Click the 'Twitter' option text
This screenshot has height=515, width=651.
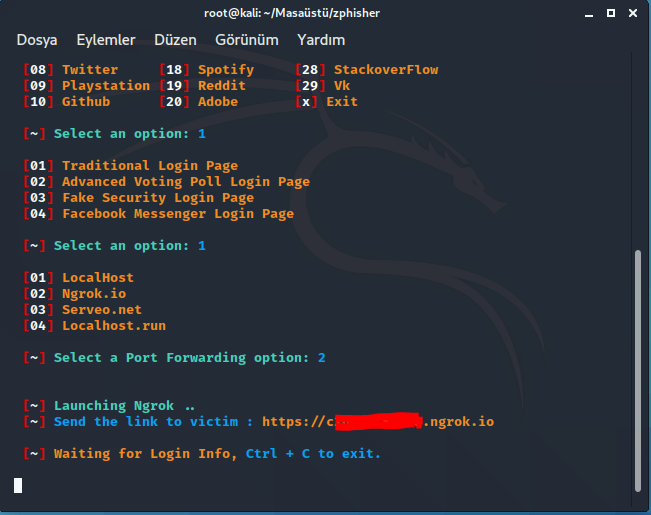coord(90,69)
